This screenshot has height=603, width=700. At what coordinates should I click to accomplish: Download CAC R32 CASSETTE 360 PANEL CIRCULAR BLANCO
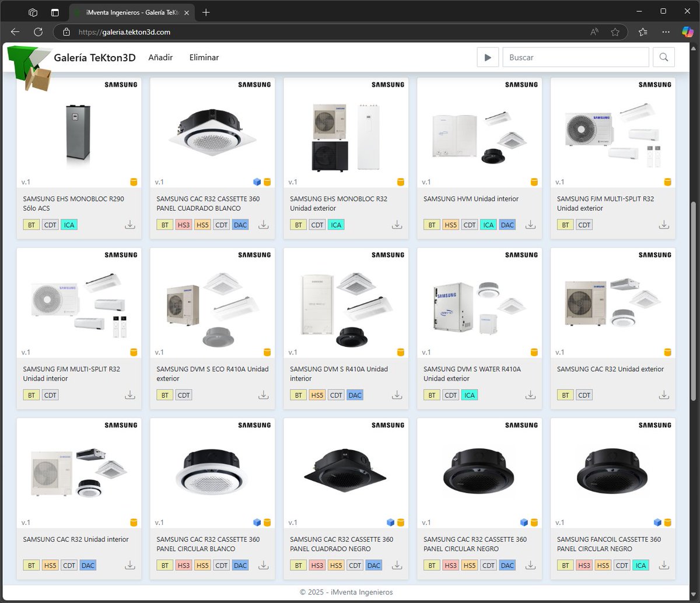264,566
